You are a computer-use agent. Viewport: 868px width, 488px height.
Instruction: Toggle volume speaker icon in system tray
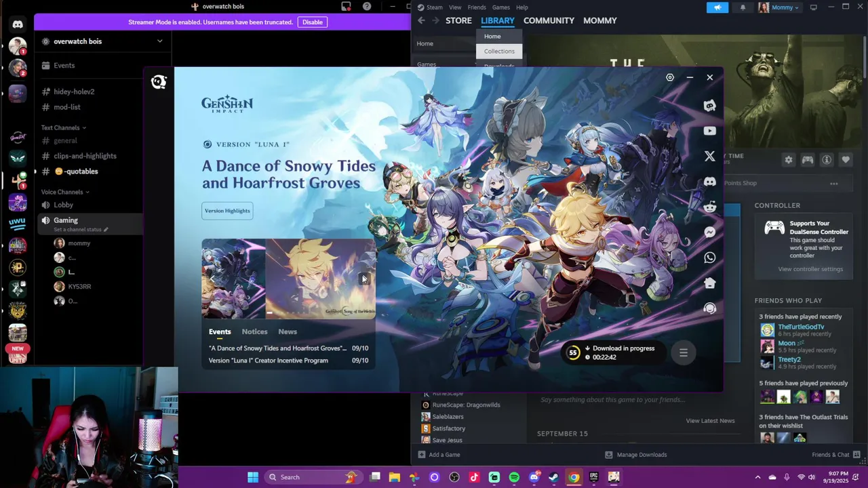(x=812, y=477)
